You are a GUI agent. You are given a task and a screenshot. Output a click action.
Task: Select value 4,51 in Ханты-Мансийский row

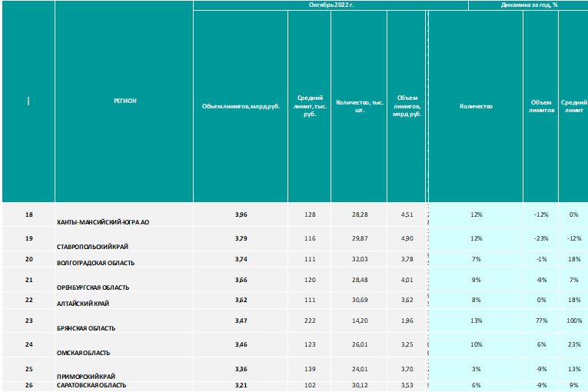click(x=407, y=214)
